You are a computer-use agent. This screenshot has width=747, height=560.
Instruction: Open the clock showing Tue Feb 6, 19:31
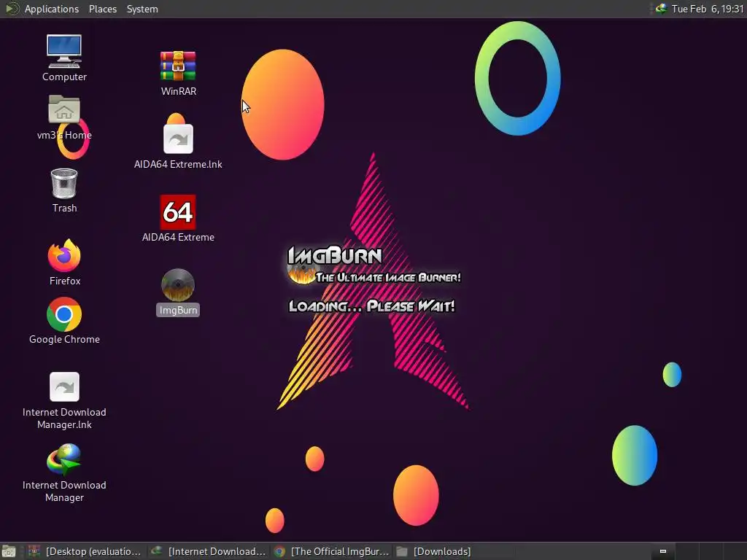point(708,9)
